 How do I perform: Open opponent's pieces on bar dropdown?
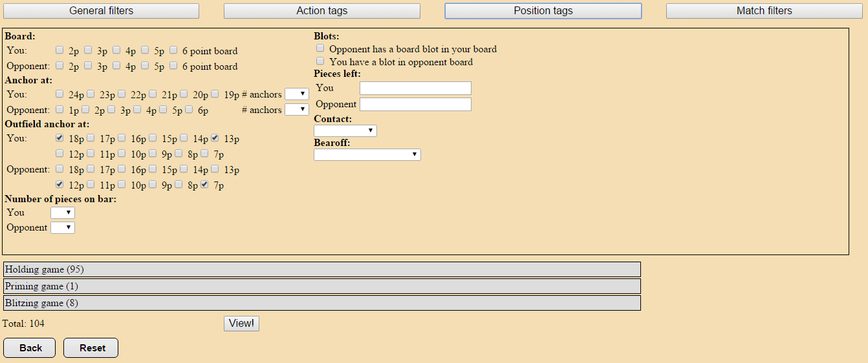coord(62,228)
